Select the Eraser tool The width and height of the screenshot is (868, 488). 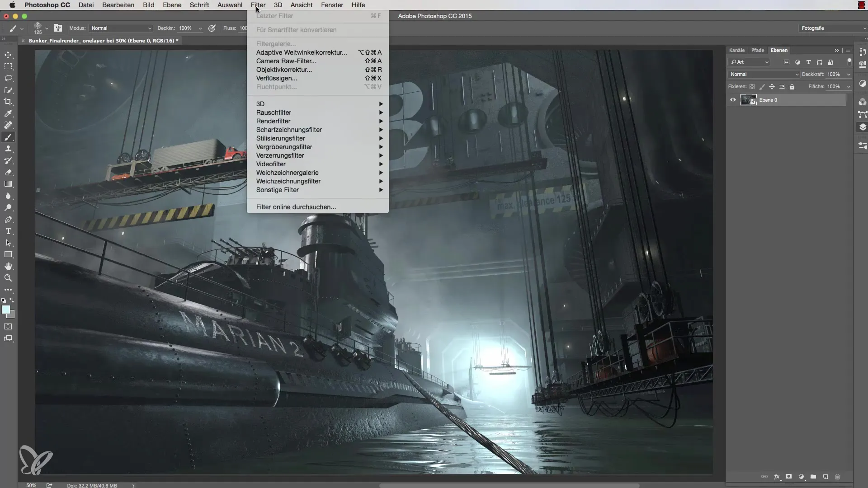point(8,172)
